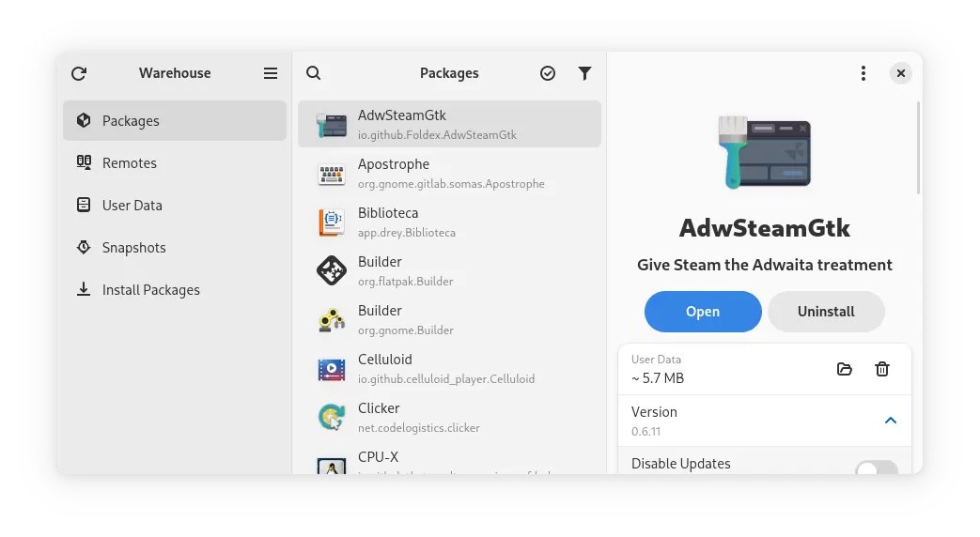
Task: Open AdwSteamGtk user data folder
Action: click(845, 369)
